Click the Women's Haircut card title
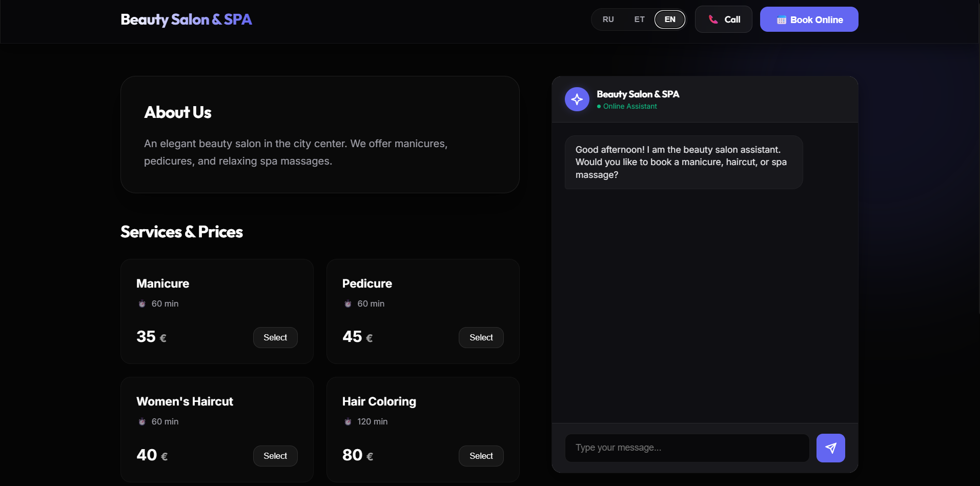980x486 pixels. tap(185, 401)
